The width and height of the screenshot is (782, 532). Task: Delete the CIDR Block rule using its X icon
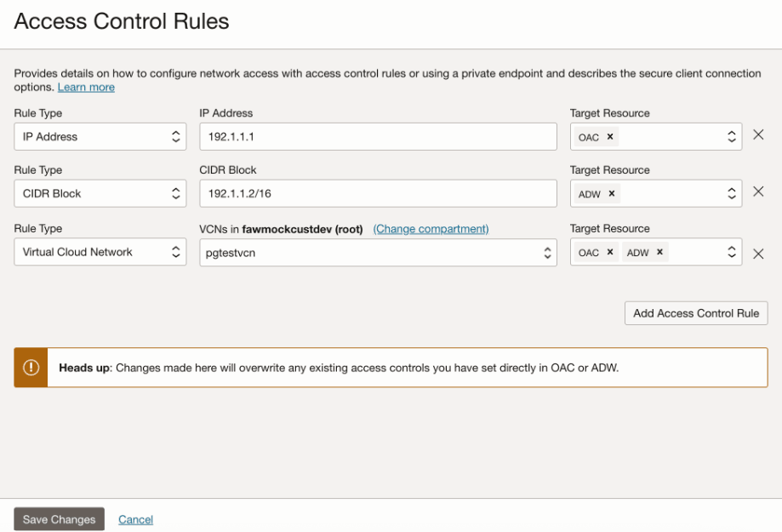click(758, 192)
